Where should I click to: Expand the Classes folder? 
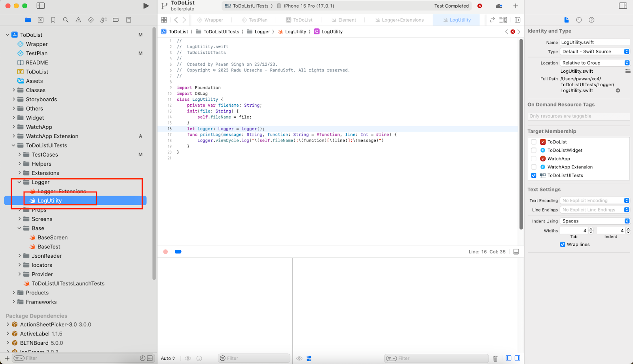point(13,90)
